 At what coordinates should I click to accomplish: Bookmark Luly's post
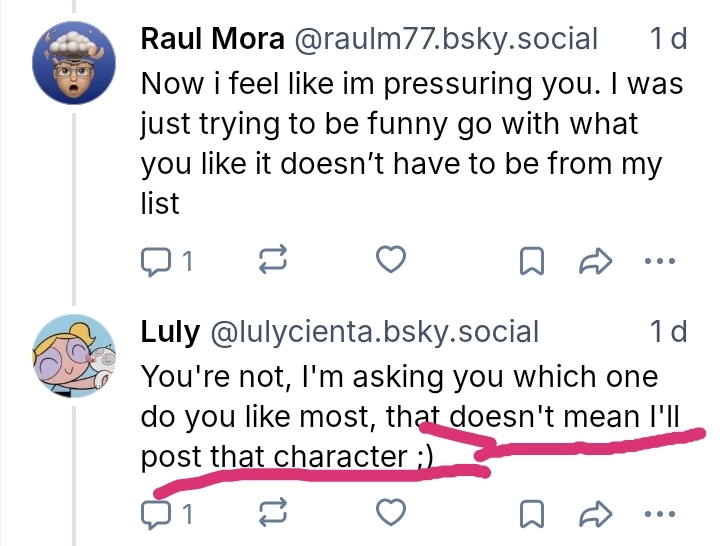point(532,515)
